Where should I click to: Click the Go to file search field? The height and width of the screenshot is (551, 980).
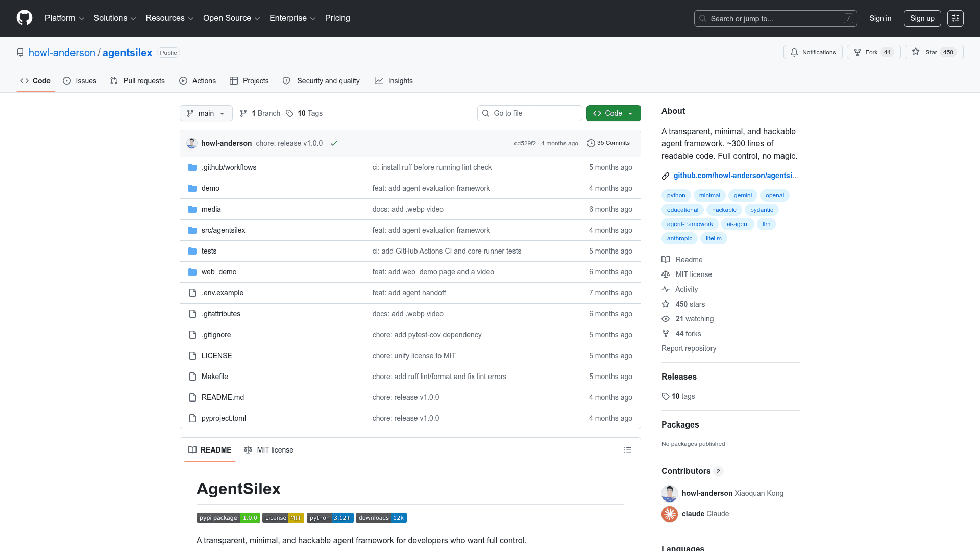(530, 113)
